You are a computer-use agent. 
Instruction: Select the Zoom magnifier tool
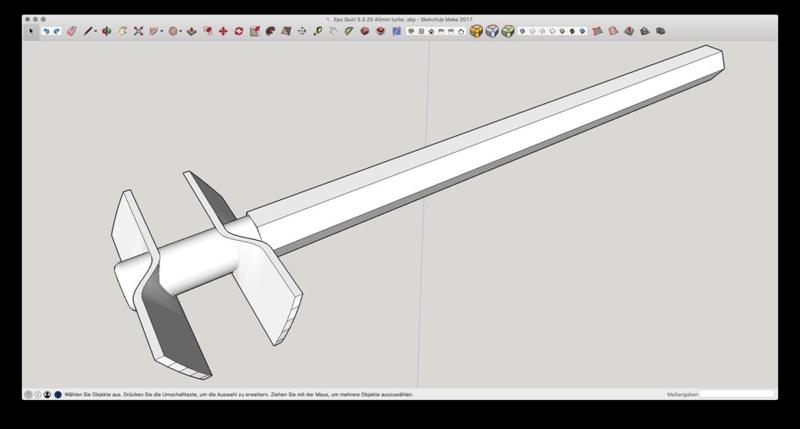coord(318,31)
